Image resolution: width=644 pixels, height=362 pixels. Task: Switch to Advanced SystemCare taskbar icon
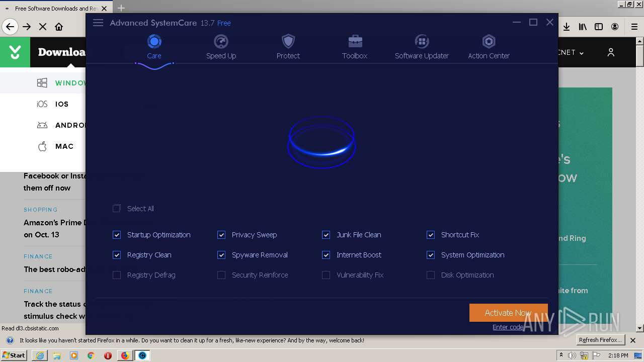[142, 355]
